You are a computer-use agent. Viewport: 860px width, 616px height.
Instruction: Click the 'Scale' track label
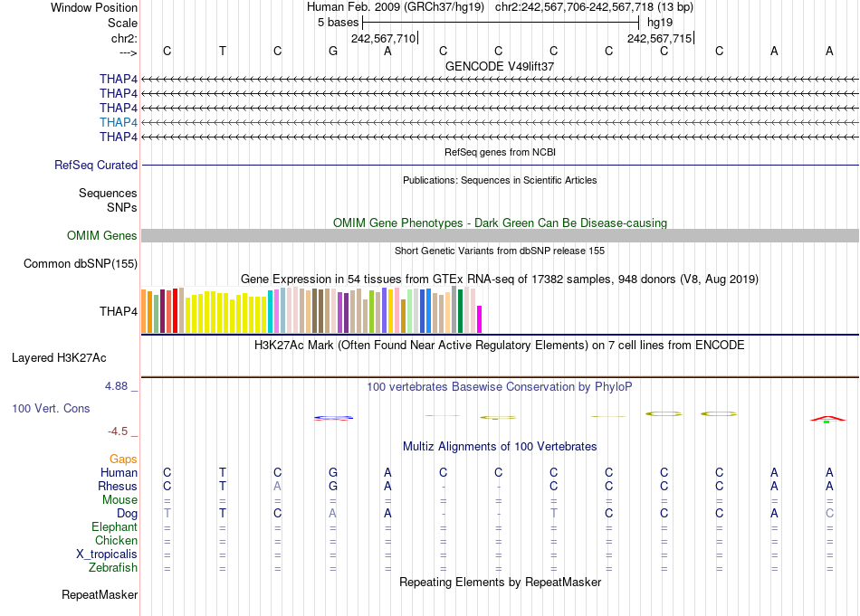[x=122, y=23]
